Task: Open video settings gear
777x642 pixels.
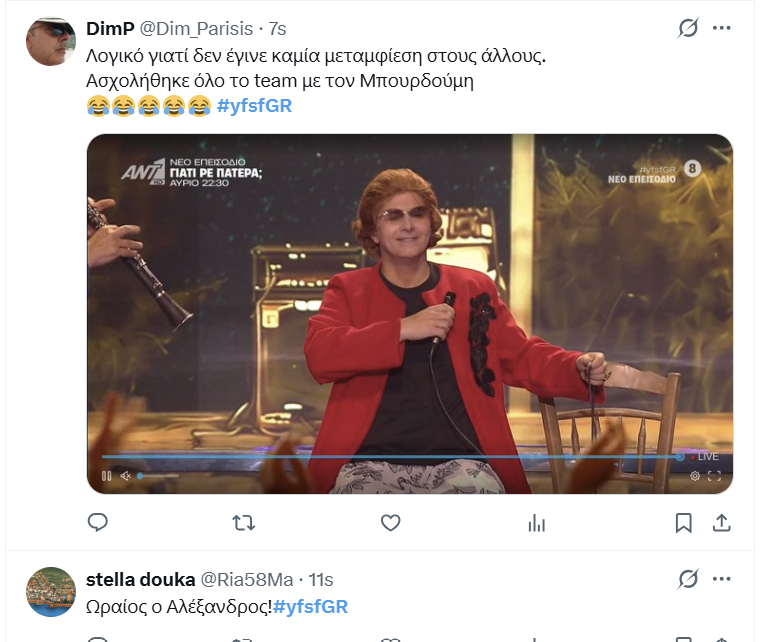Action: pos(695,476)
